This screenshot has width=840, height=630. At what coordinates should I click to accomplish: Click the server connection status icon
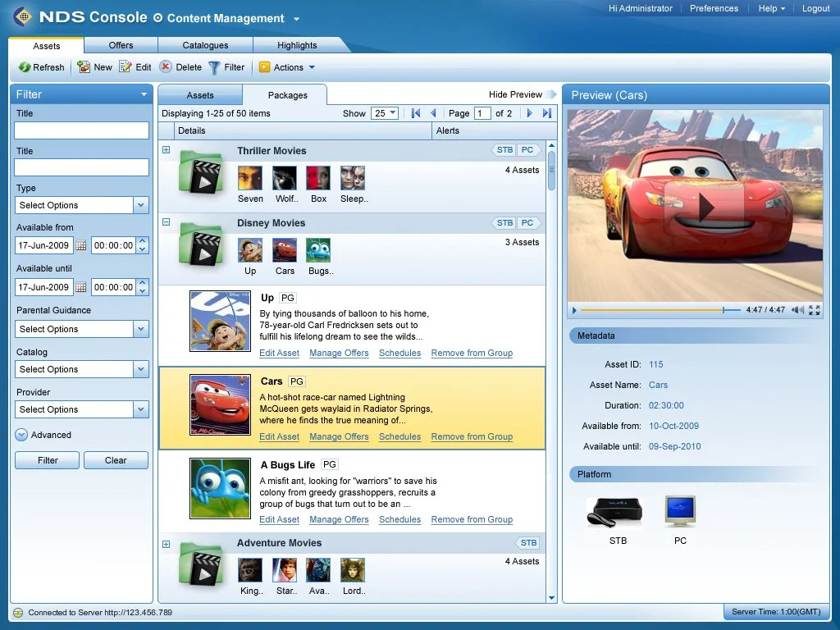coord(18,612)
